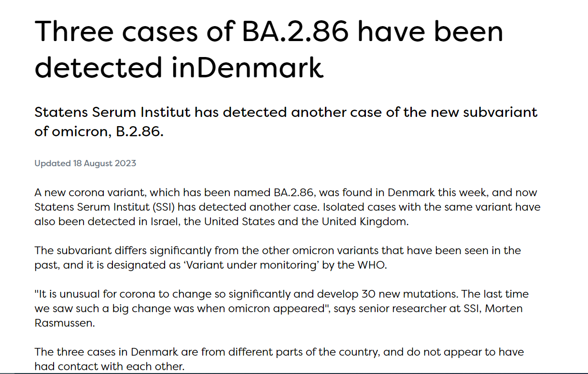588x374 pixels.
Task: Click the subheading mentioning Statens Serum Institut
Action: coord(286,122)
